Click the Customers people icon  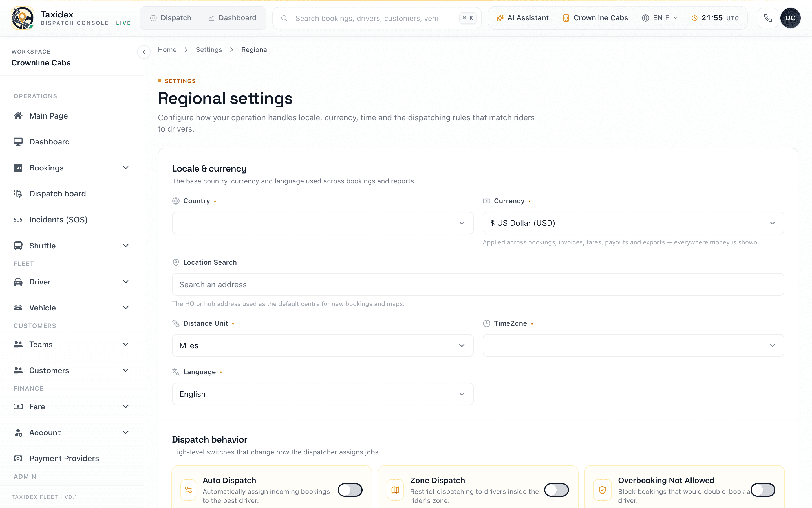[18, 370]
